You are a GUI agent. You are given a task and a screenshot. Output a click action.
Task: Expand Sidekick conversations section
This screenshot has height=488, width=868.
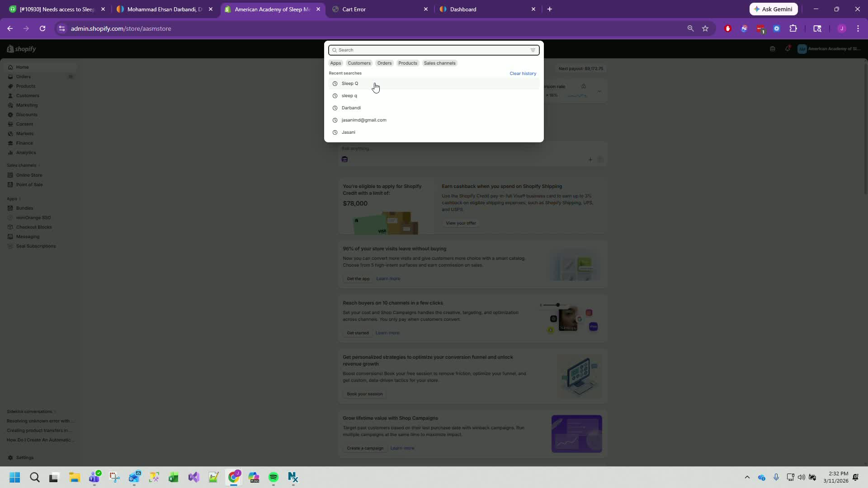30,412
